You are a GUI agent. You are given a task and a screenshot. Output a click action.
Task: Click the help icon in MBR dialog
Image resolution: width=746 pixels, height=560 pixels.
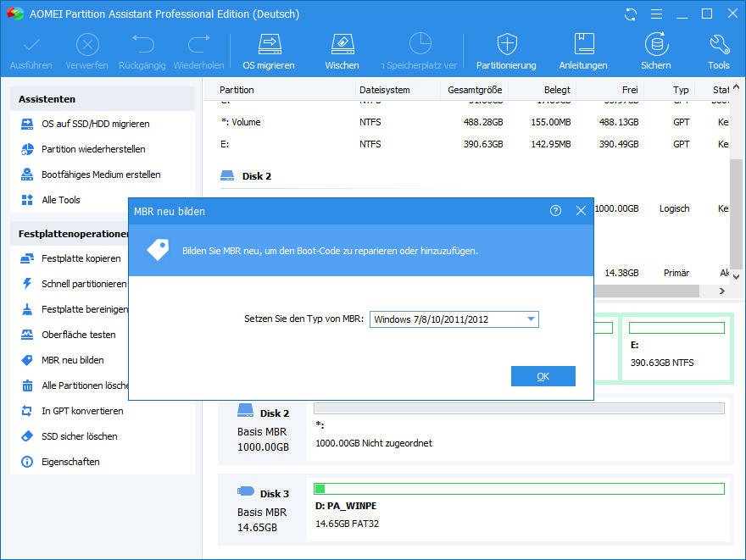556,211
